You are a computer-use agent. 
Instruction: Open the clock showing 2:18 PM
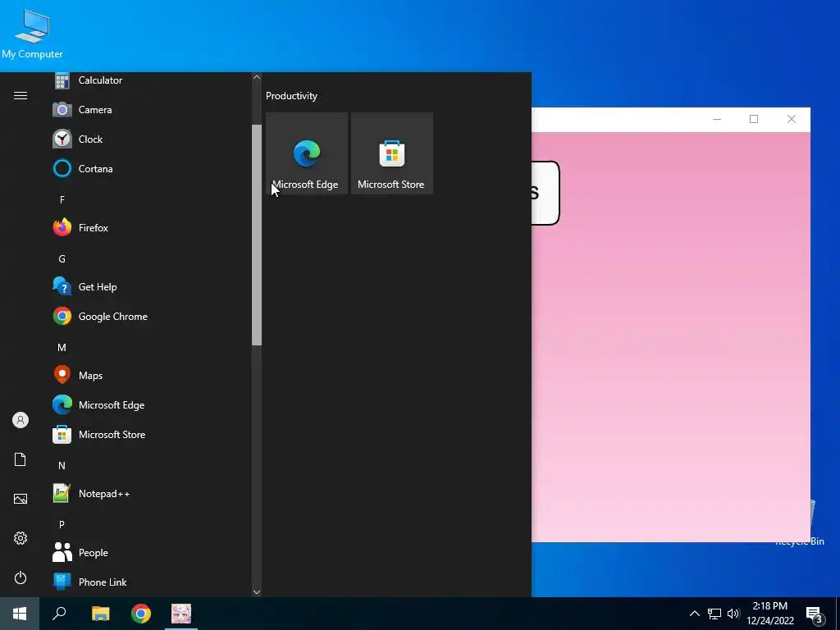[x=770, y=614]
